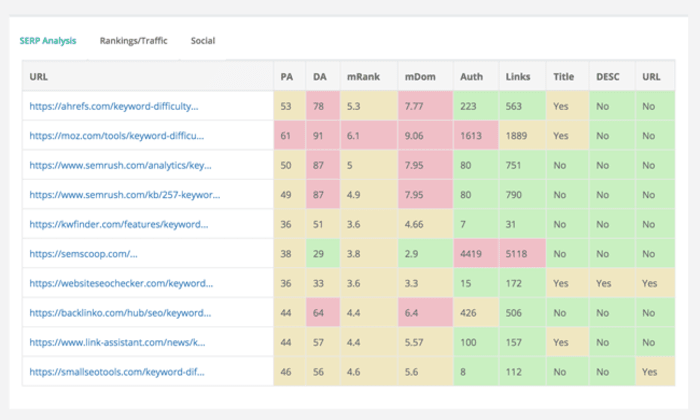Select the DA value 64 for backlinko

coord(323,313)
